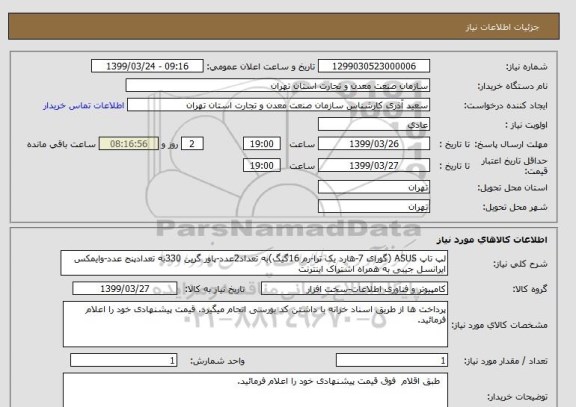Click the label شهر محل تحویل
Image resolution: width=576 pixels, height=407 pixels.
click(515, 207)
